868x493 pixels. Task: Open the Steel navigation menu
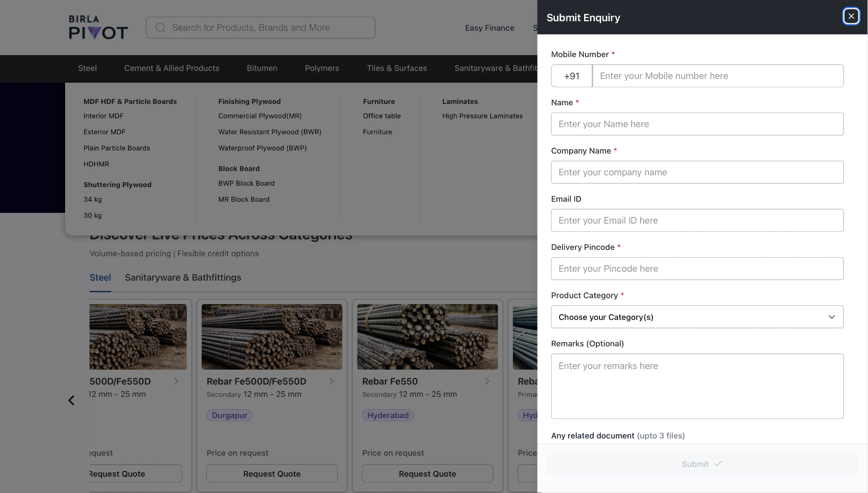[87, 68]
